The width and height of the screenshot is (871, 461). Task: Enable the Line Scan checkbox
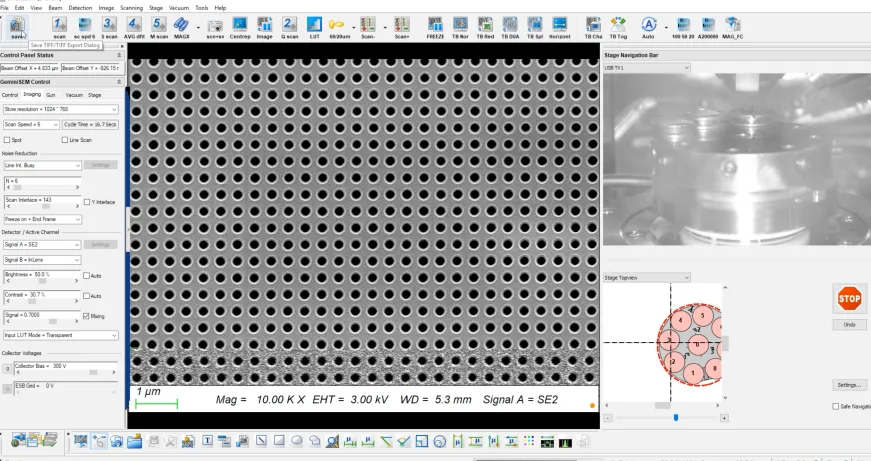[x=65, y=140]
